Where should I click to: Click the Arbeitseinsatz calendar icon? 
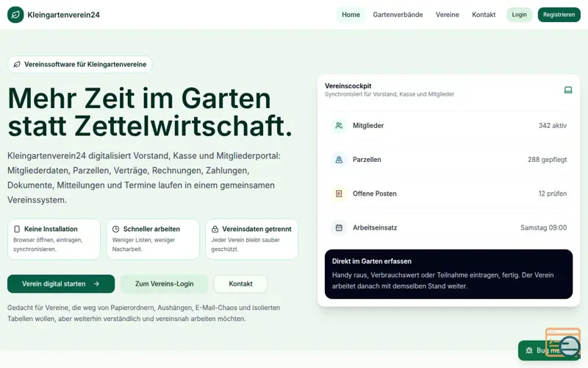tap(339, 227)
